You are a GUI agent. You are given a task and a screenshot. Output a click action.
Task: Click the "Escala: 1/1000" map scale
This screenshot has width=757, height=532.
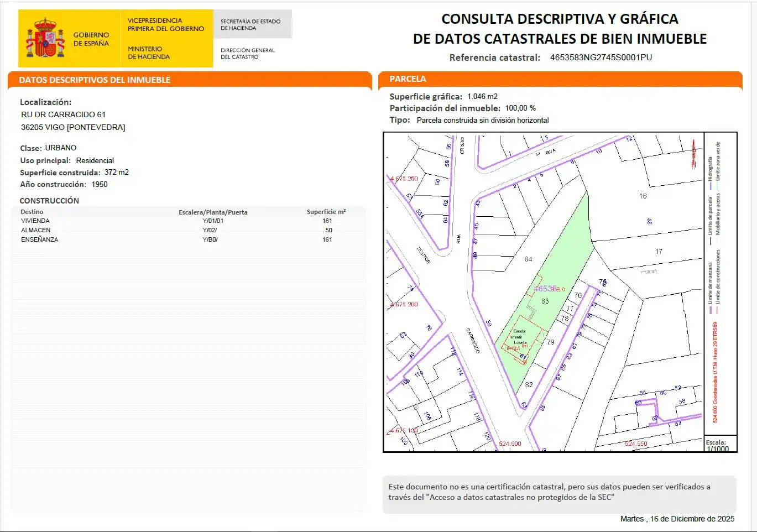point(717,446)
